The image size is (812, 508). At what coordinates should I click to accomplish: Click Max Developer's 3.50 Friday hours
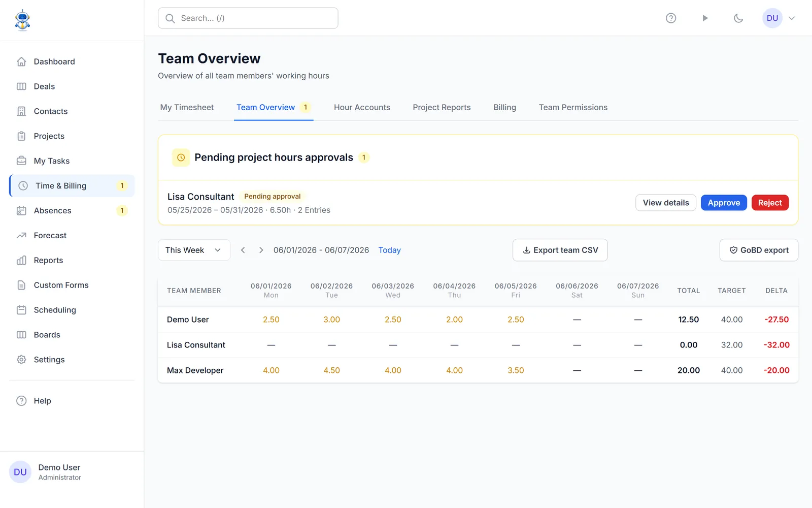coord(516,370)
